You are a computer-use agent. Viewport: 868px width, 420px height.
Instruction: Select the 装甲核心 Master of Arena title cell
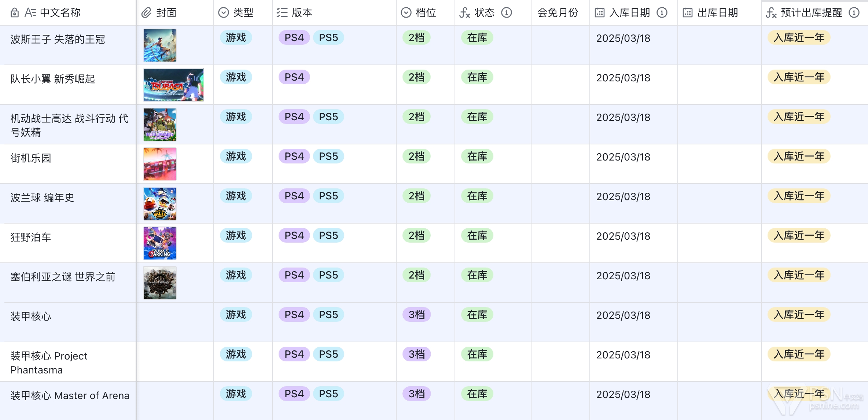pos(70,396)
